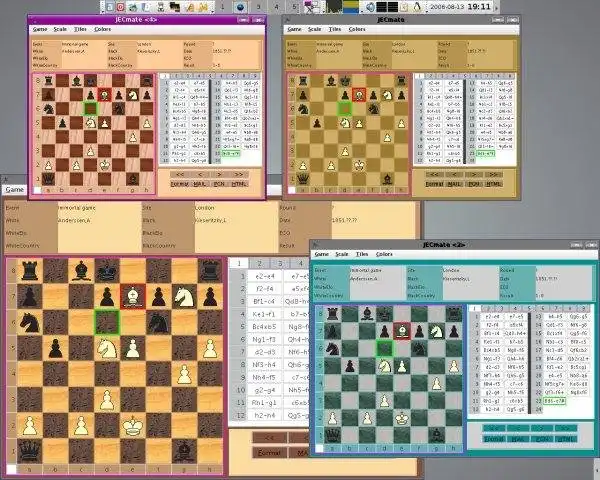600x480 pixels.
Task: Click the PGN button in JECmate <4>
Action: [x=220, y=184]
